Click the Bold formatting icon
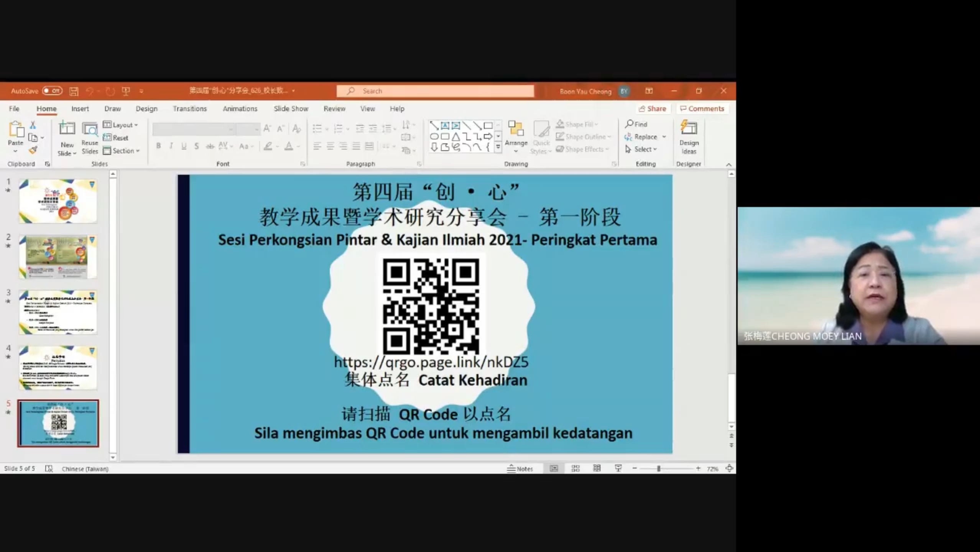This screenshot has height=552, width=980. point(158,146)
